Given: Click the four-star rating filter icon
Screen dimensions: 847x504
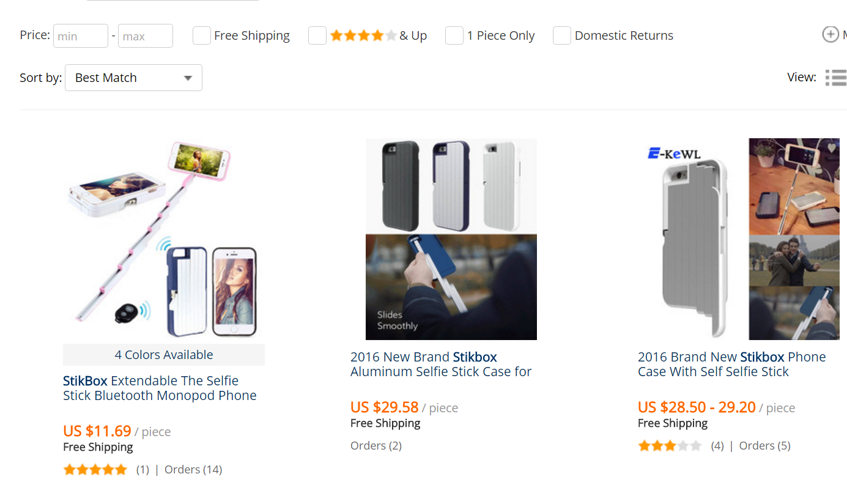Looking at the screenshot, I should [363, 35].
